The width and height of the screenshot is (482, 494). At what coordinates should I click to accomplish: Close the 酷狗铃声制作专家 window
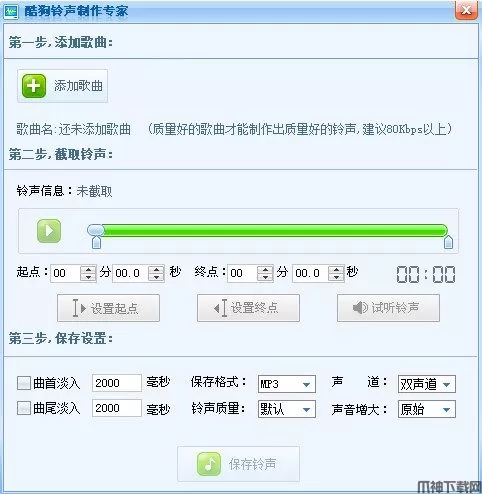(466, 10)
